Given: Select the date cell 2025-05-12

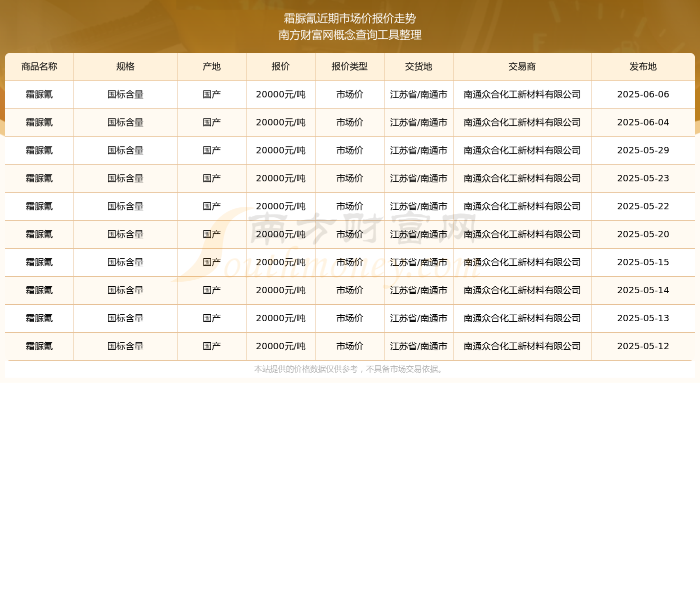Looking at the screenshot, I should coord(643,346).
